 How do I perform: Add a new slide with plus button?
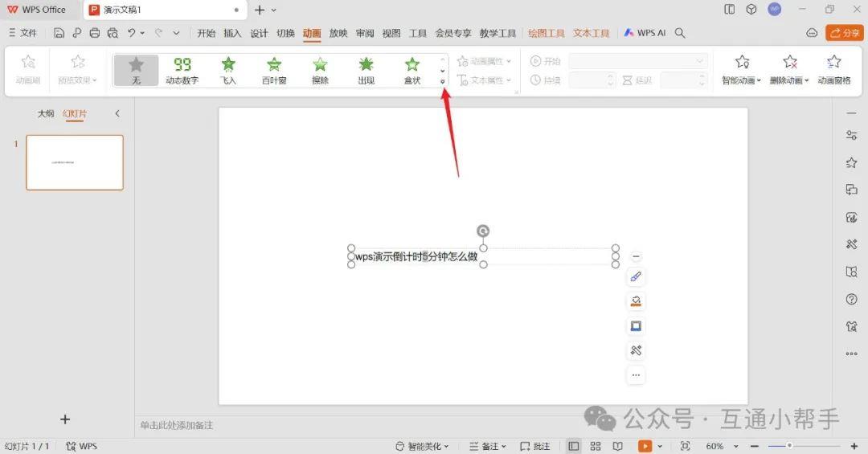tap(65, 419)
